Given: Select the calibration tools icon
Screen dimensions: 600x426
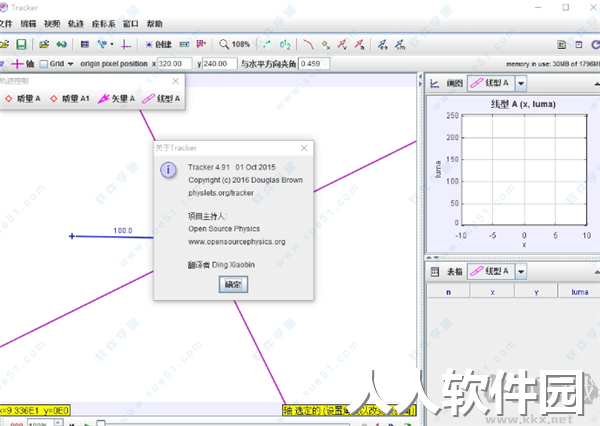Looking at the screenshot, I should click(x=102, y=44).
